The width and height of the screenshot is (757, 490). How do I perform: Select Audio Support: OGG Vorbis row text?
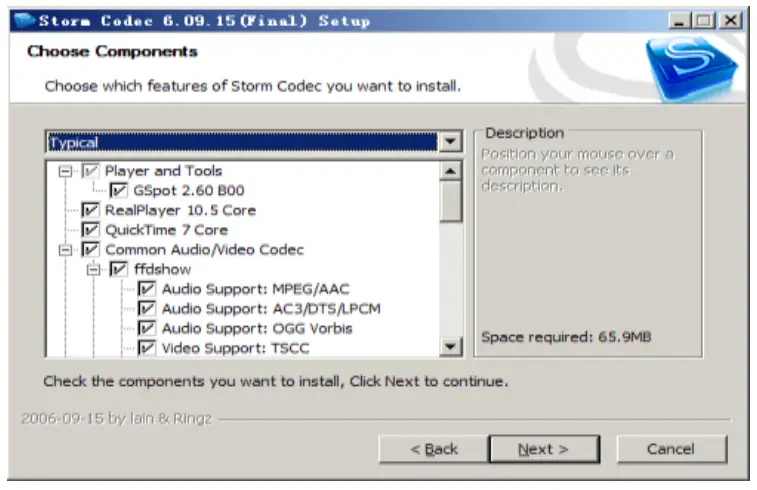coord(257,328)
